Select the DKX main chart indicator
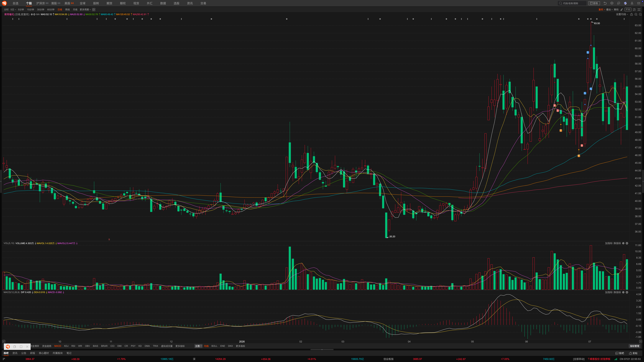The height and width of the screenshot is (362, 644). click(230, 346)
